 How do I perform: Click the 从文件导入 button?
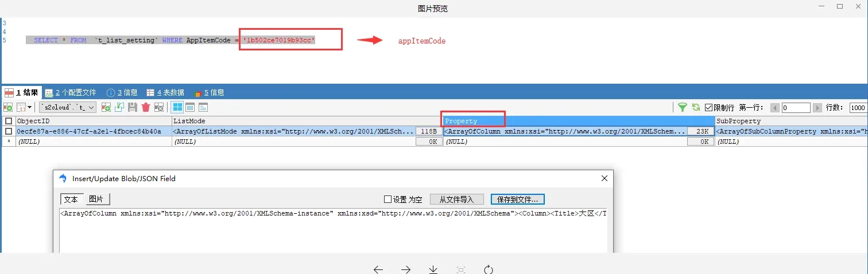coord(456,199)
